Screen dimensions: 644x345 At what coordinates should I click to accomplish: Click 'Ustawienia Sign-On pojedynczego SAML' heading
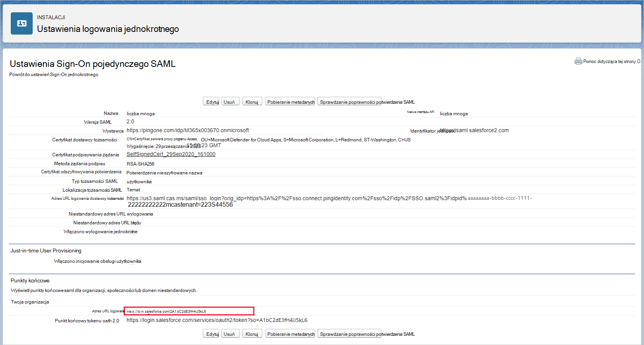click(x=93, y=64)
